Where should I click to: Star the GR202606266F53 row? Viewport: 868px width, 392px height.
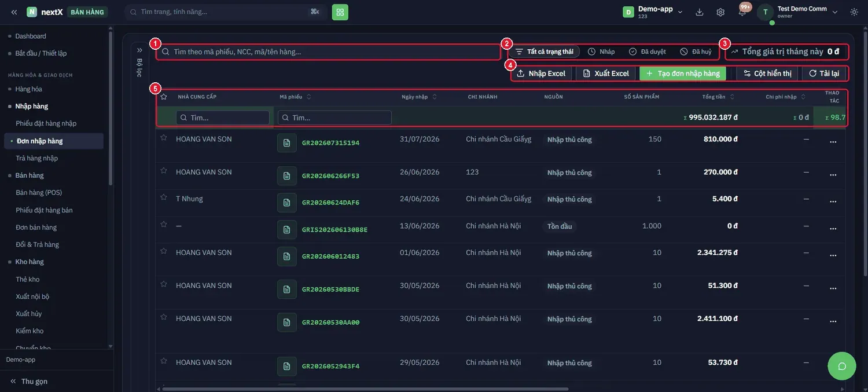[164, 171]
